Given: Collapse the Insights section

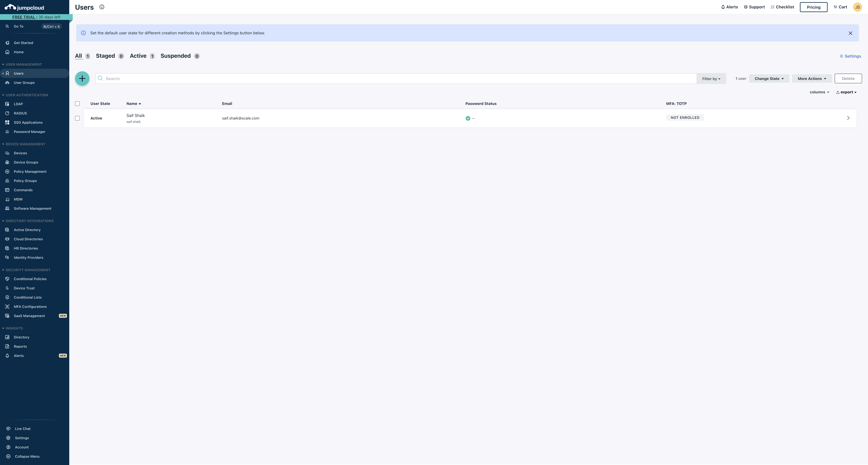Looking at the screenshot, I should (3, 328).
